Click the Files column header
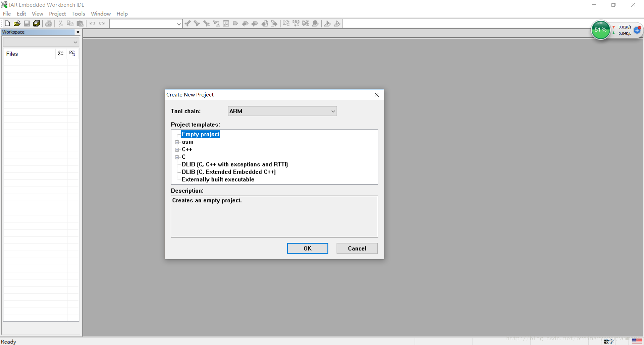The width and height of the screenshot is (644, 345). click(30, 54)
